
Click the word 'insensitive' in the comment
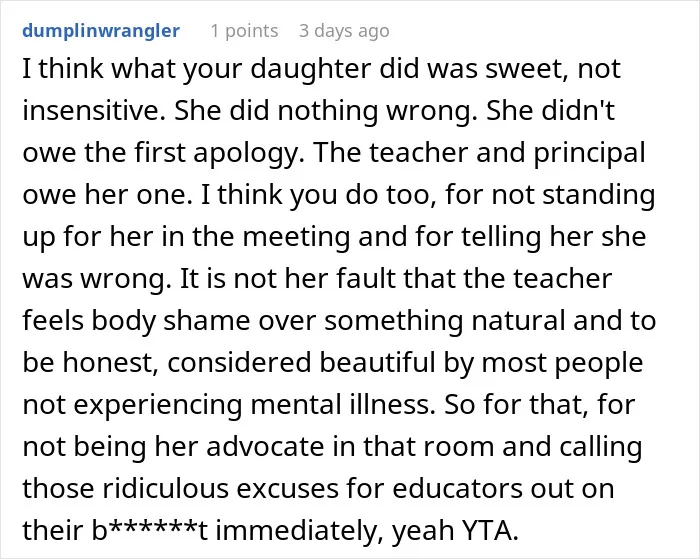[x=91, y=110]
